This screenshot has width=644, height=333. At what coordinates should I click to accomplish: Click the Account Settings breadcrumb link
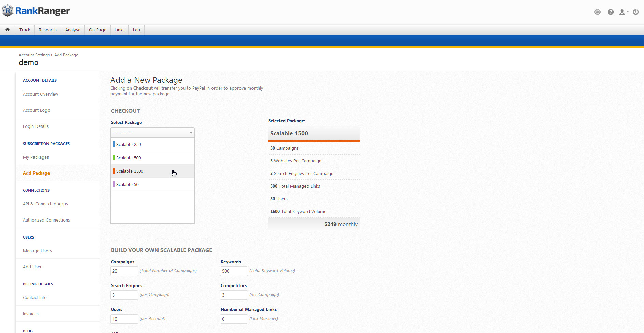(34, 55)
